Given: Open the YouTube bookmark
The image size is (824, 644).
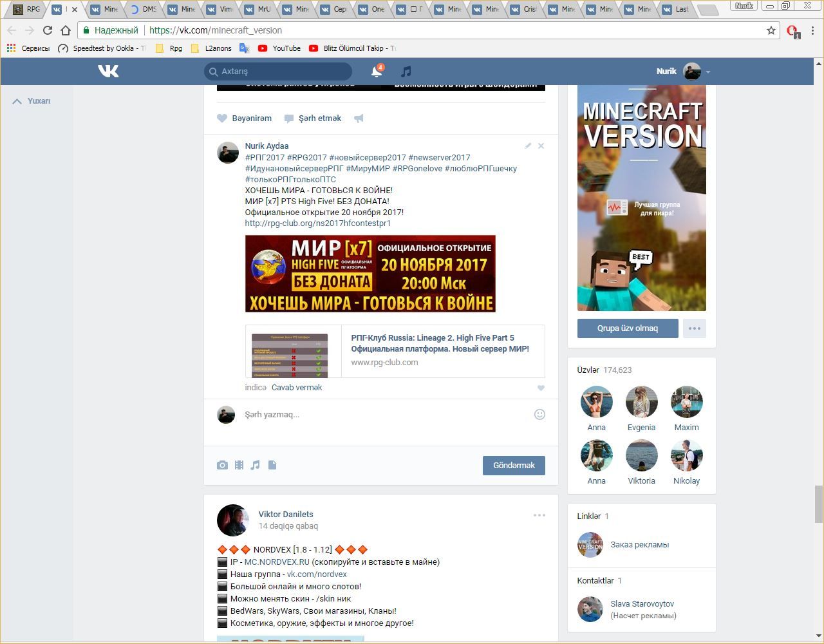Looking at the screenshot, I should coord(279,48).
